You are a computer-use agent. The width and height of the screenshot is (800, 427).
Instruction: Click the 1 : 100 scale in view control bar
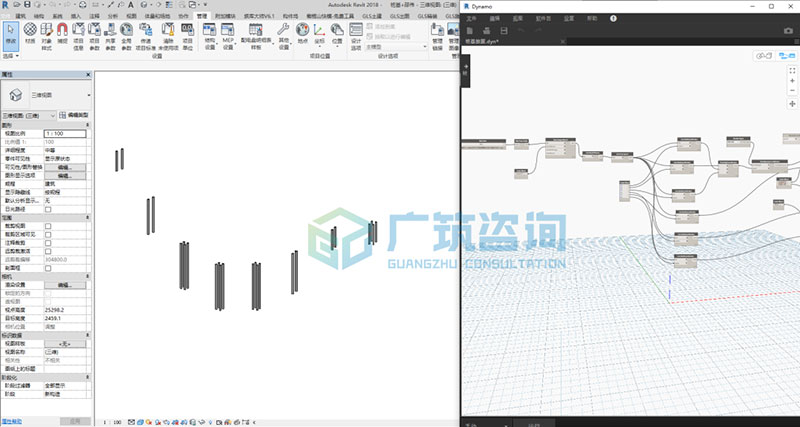click(x=112, y=422)
